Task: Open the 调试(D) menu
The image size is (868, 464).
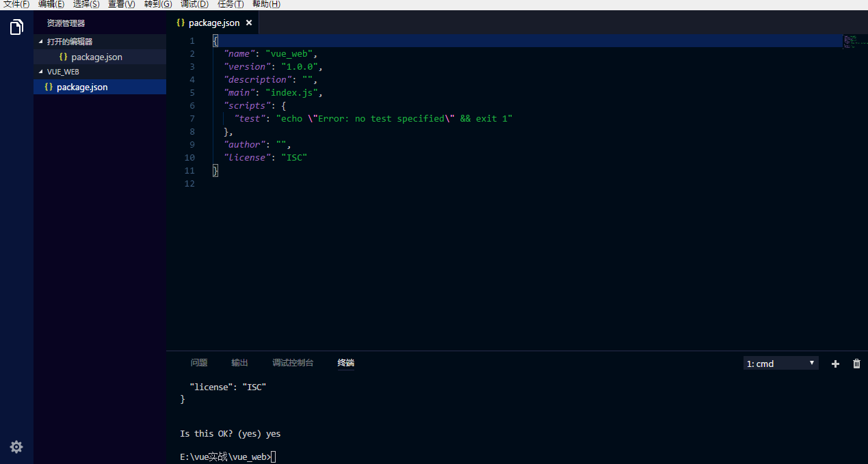Action: pyautogui.click(x=193, y=5)
